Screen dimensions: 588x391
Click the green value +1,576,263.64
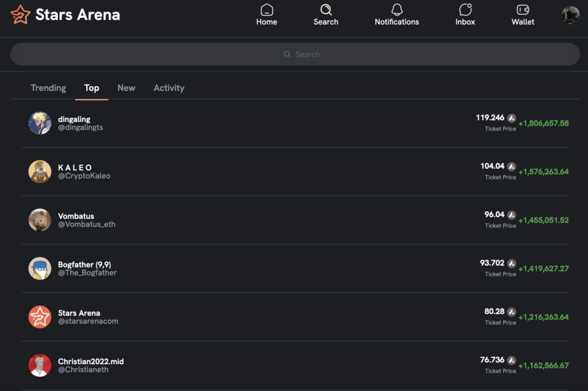pyautogui.click(x=543, y=172)
